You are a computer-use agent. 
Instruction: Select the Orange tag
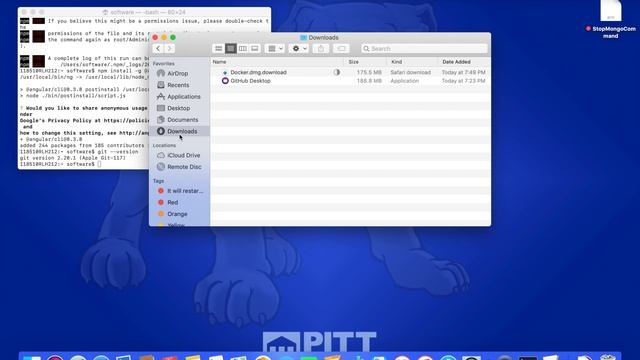point(177,214)
